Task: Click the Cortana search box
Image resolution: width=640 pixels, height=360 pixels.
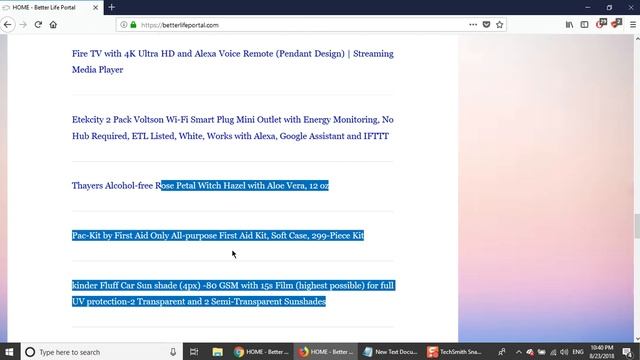Action: pyautogui.click(x=101, y=352)
